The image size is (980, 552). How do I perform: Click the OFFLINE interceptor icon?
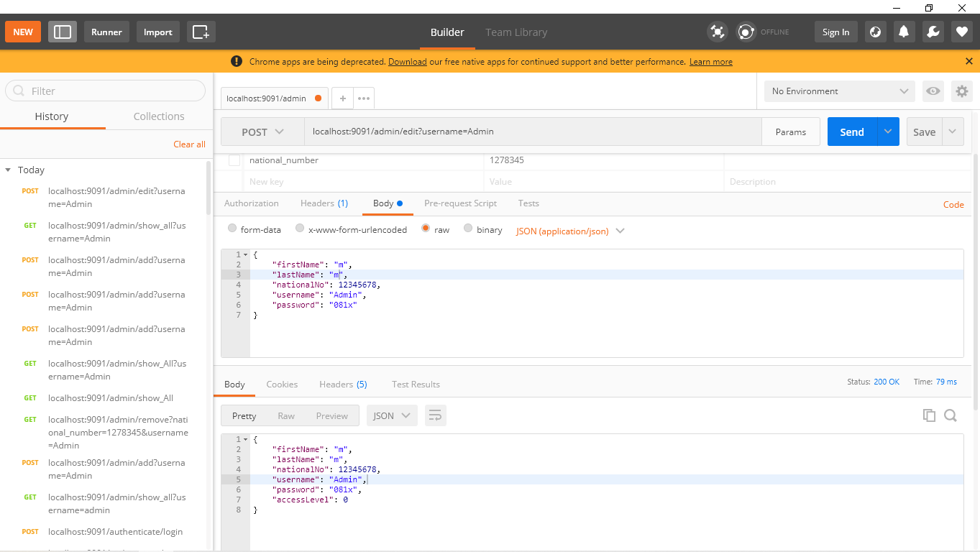(x=746, y=32)
